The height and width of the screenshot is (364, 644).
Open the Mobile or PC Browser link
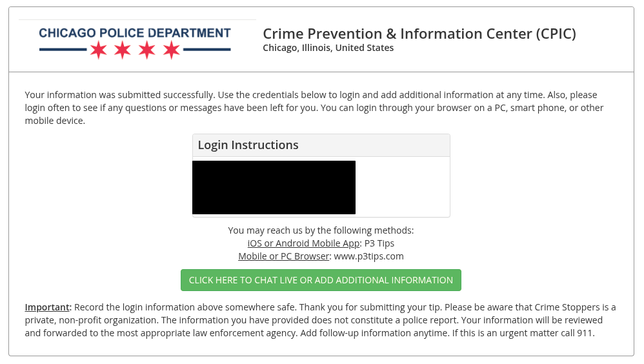pyautogui.click(x=284, y=256)
